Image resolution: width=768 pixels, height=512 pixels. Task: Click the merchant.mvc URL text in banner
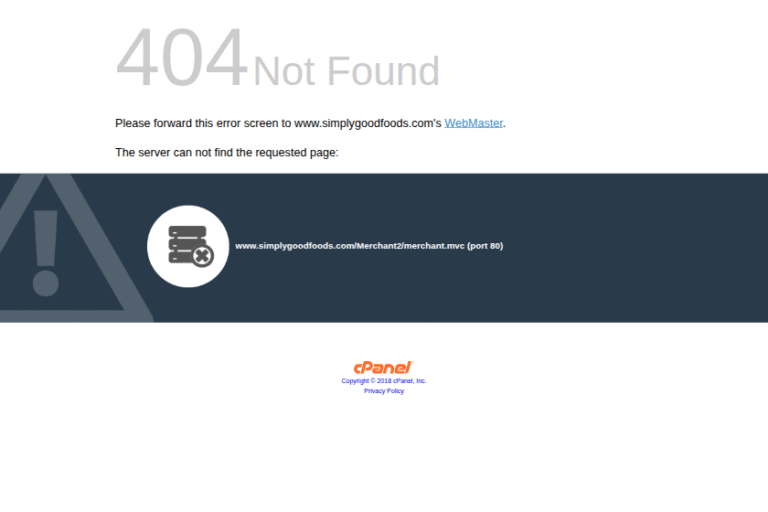pyautogui.click(x=350, y=246)
